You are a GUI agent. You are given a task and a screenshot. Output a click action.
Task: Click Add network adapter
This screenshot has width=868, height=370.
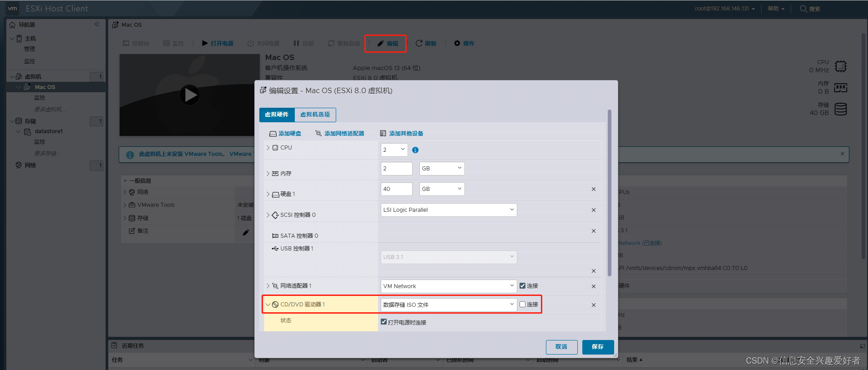(340, 133)
